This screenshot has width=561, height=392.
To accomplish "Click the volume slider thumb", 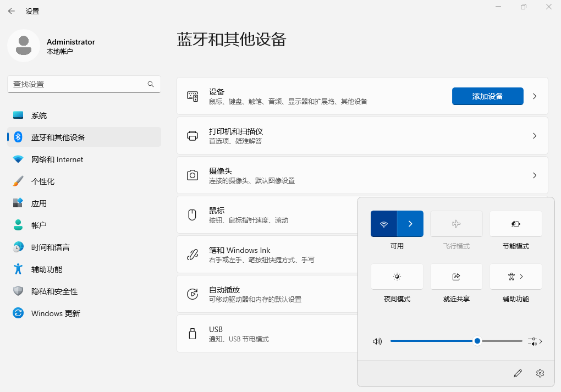I will tap(477, 341).
